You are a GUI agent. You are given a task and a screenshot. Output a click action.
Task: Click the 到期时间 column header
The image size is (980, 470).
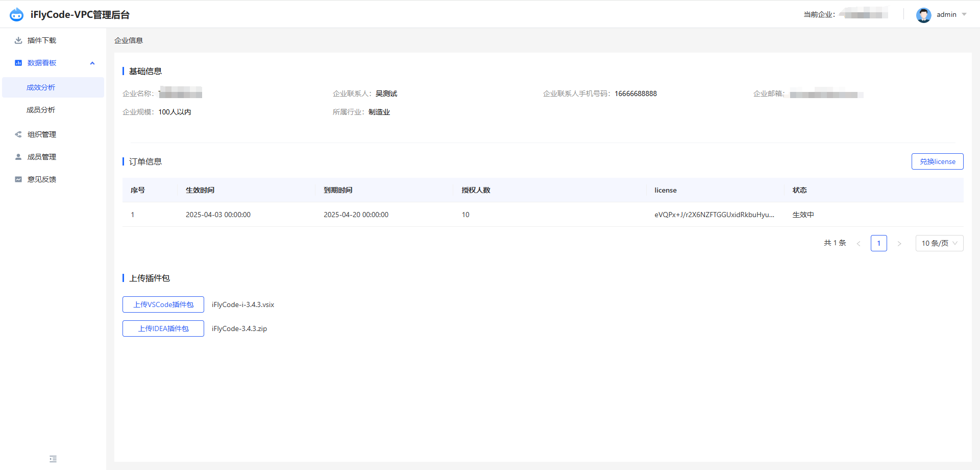coord(338,190)
